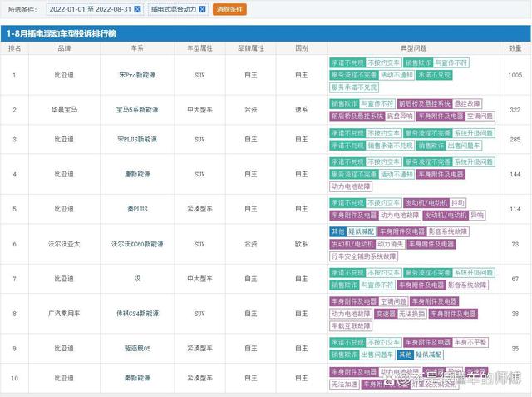Click the 出售问题车 tag in 宋PLUS新能源 row
This screenshot has height=397, width=532.
[x=464, y=146]
